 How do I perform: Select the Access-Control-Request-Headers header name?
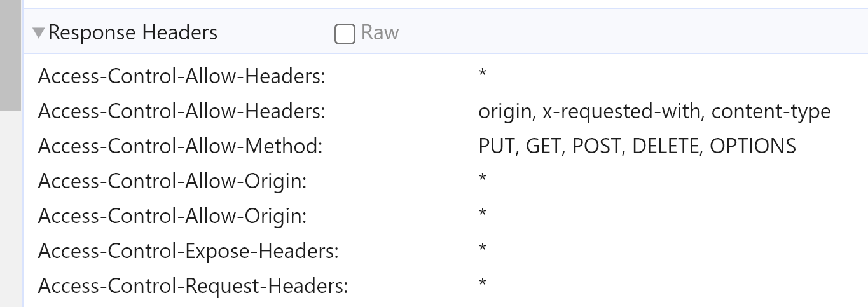(x=193, y=286)
